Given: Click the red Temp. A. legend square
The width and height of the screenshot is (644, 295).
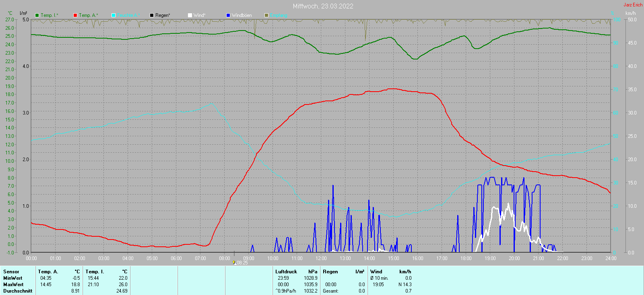Looking at the screenshot, I should point(75,15).
